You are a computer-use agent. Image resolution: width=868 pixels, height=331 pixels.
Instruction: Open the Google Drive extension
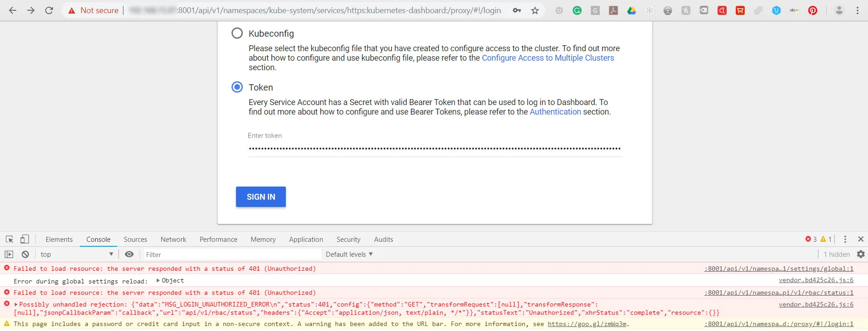point(632,10)
